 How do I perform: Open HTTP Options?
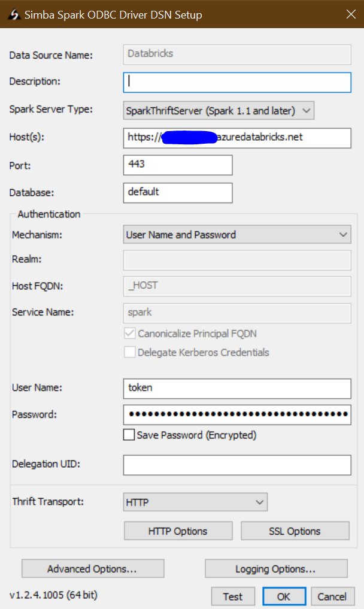[178, 531]
